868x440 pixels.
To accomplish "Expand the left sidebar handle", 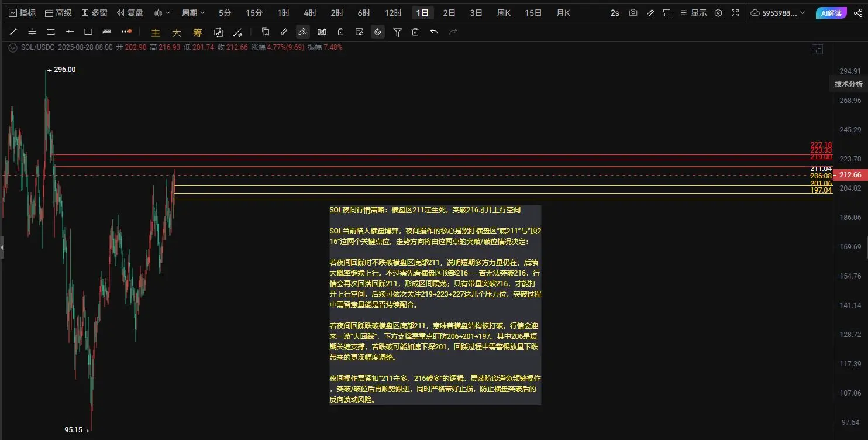I will pyautogui.click(x=2, y=247).
